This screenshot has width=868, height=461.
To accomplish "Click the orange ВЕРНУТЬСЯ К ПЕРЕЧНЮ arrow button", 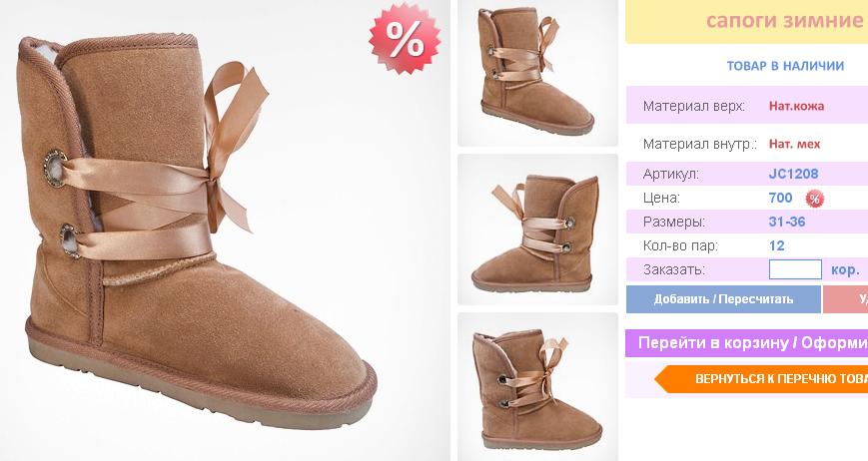I will 760,379.
